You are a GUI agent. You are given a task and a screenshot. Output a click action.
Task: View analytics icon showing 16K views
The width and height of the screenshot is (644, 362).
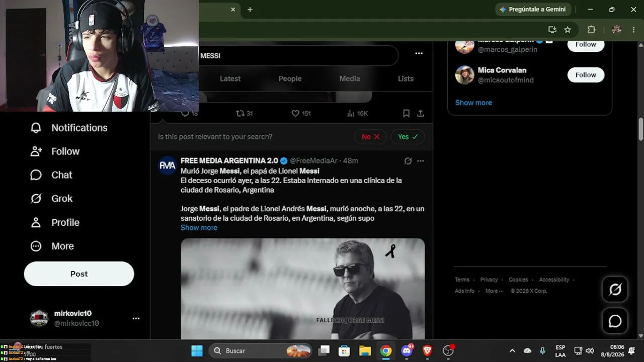357,114
